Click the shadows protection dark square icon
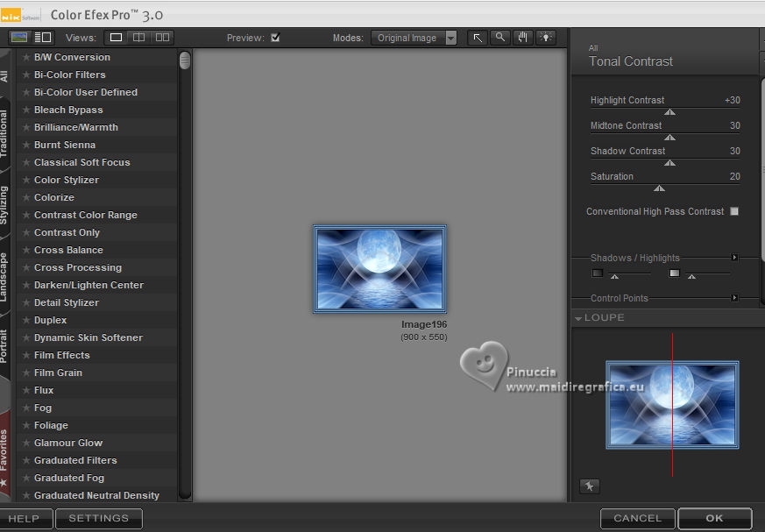 (597, 273)
